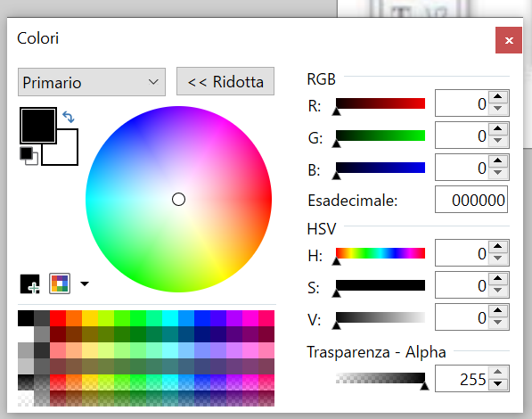Open the palette management icon

(x=60, y=283)
